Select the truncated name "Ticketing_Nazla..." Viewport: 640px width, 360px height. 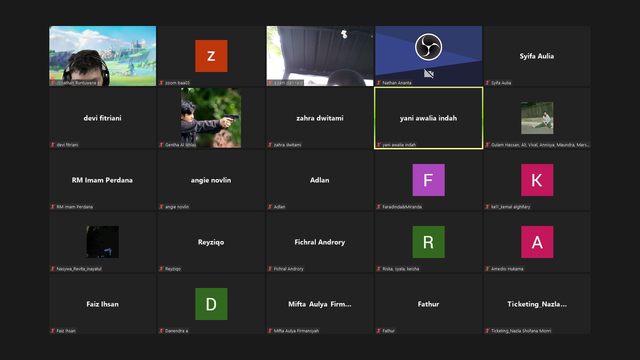coord(537,304)
